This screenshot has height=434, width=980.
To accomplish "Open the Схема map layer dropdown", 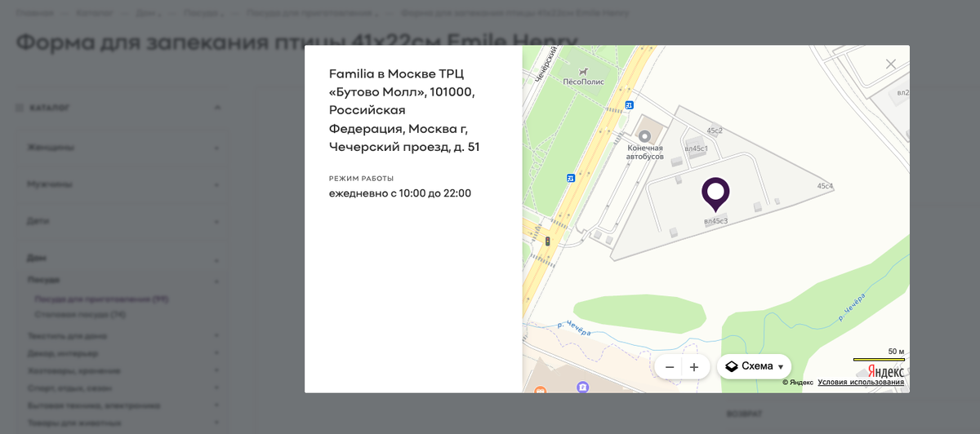I will pos(754,366).
